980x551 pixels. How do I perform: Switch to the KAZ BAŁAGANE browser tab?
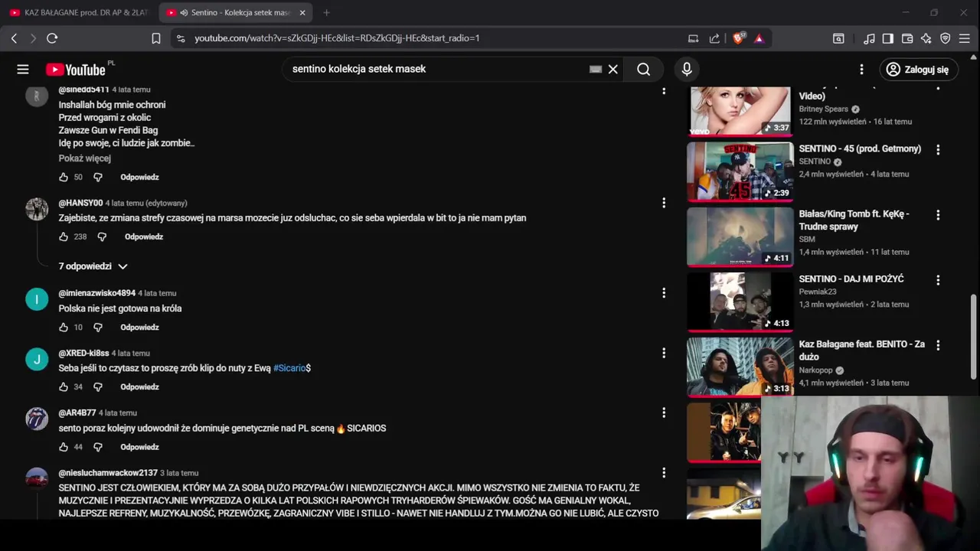pyautogui.click(x=79, y=12)
